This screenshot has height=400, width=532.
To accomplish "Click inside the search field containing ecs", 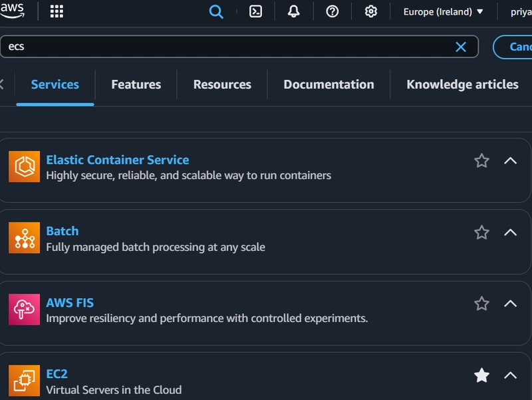I will (239, 47).
